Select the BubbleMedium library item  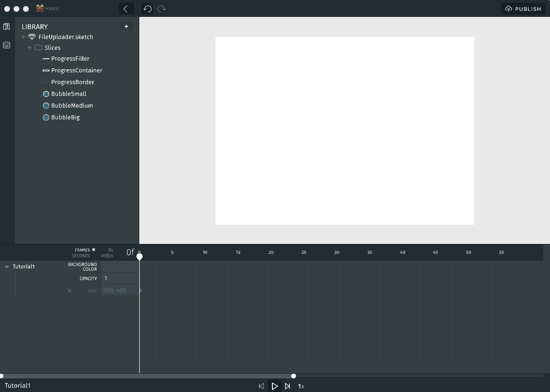(72, 106)
